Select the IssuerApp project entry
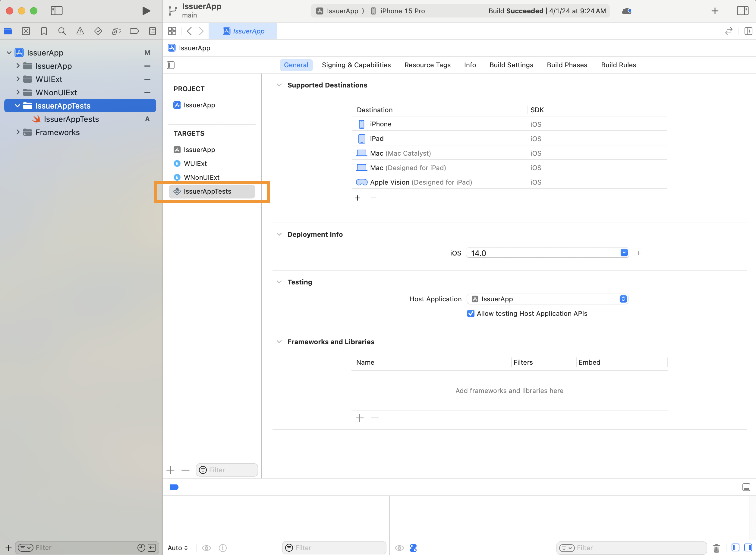 [194, 105]
